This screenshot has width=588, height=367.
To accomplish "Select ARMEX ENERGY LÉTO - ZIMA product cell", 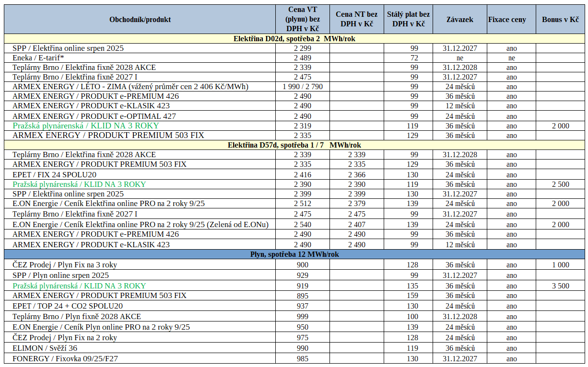I will [130, 87].
